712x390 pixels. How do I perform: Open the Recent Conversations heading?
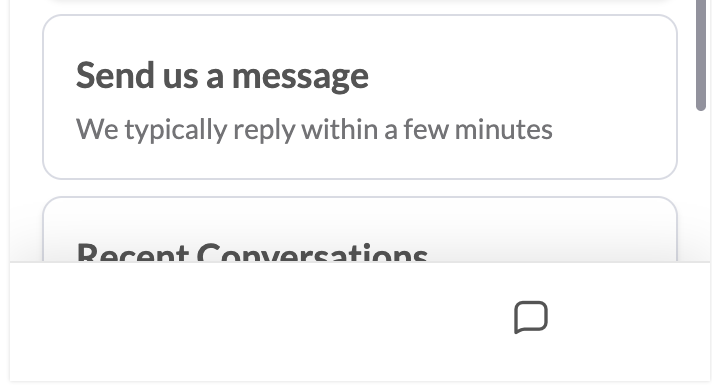tap(252, 252)
